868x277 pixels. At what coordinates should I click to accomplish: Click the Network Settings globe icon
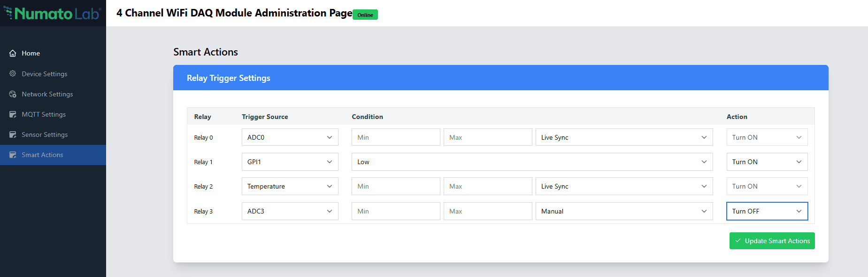coord(13,94)
